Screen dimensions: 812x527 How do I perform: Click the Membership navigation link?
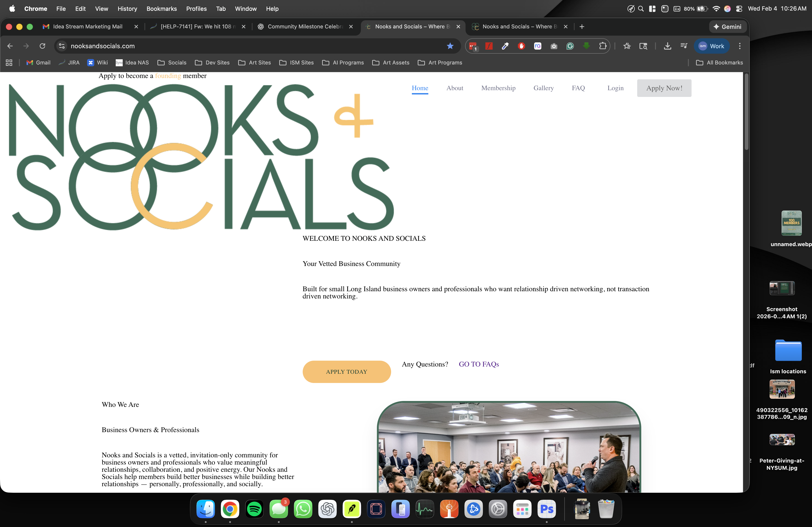(x=498, y=88)
